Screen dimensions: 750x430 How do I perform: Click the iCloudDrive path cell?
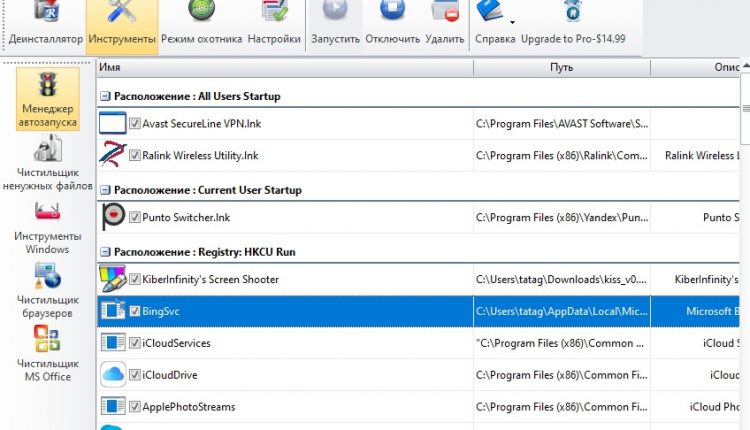click(562, 375)
